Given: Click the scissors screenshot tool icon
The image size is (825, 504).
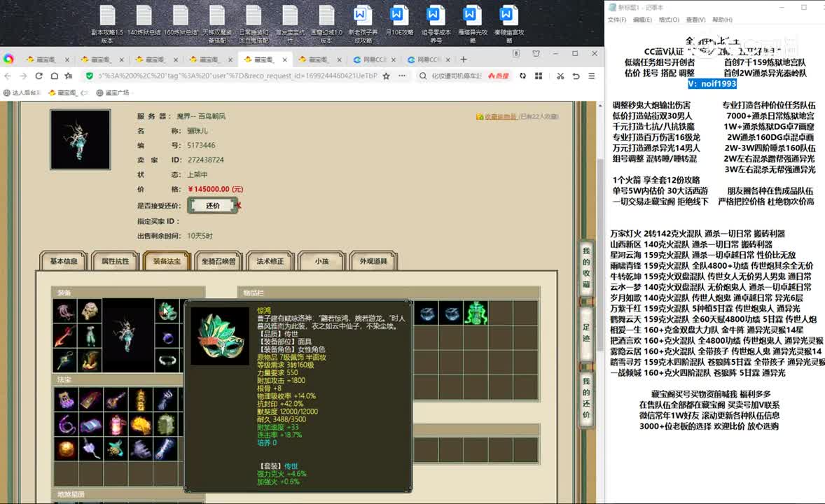Looking at the screenshot, I should pyautogui.click(x=560, y=76).
